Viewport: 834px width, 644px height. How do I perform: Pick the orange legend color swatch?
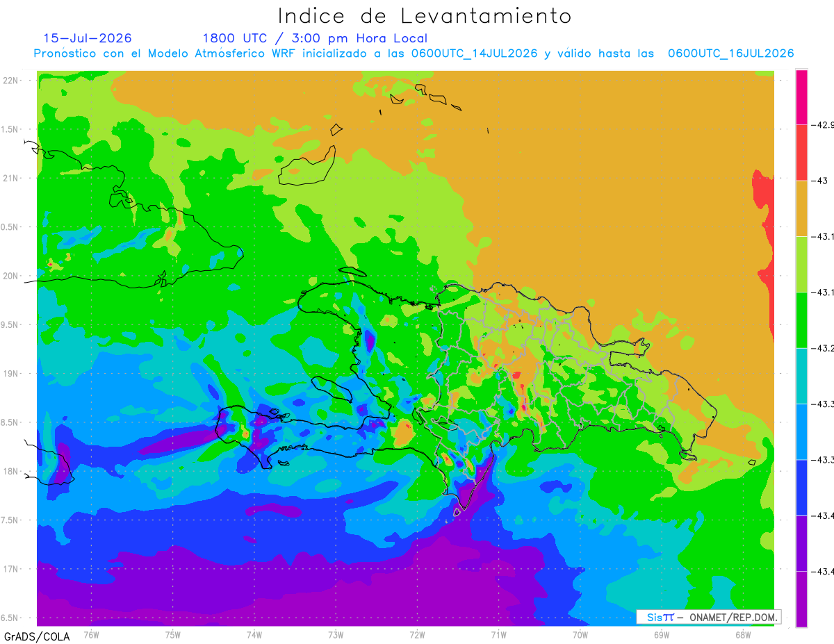pyautogui.click(x=801, y=208)
